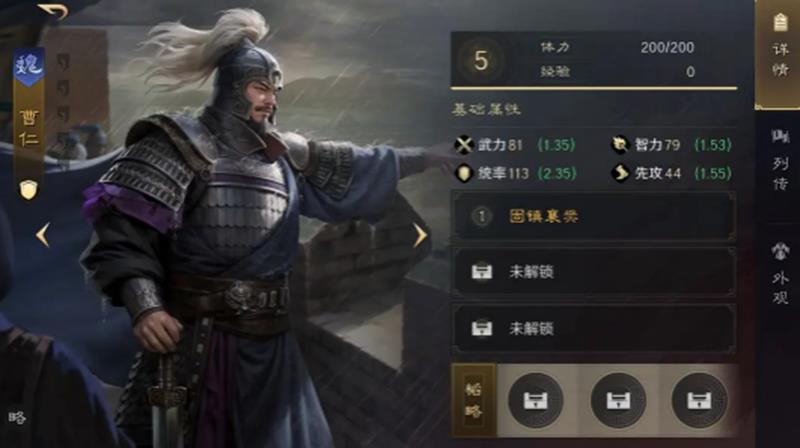Image resolution: width=800 pixels, height=448 pixels.
Task: Select the blue 魏 faction badge
Action: pos(29,66)
